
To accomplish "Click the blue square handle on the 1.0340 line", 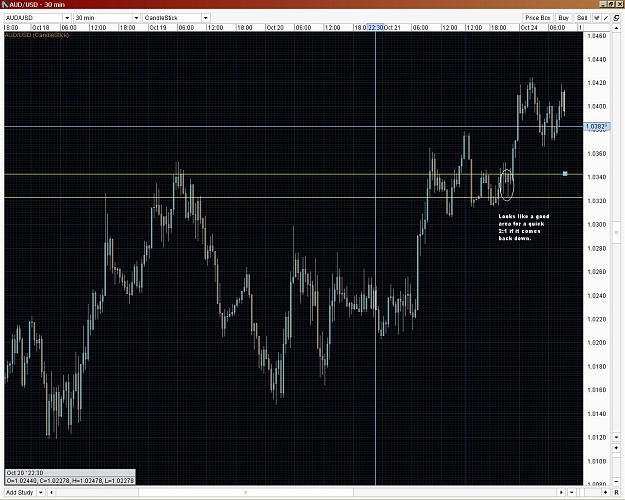I will click(x=565, y=174).
